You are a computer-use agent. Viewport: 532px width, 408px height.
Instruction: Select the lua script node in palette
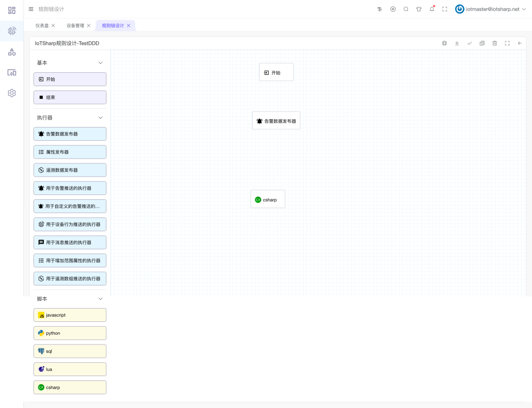[x=70, y=370]
